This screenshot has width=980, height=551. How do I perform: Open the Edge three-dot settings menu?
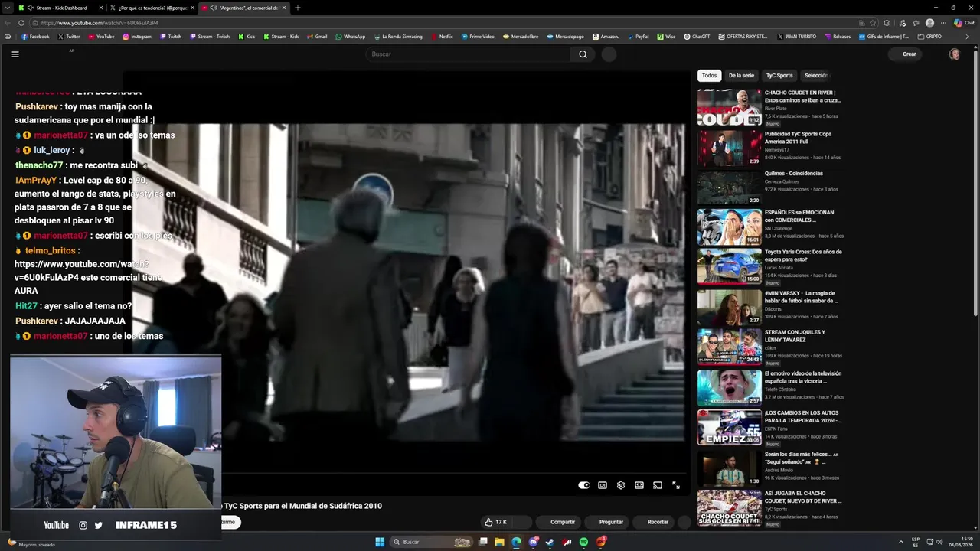[942, 23]
